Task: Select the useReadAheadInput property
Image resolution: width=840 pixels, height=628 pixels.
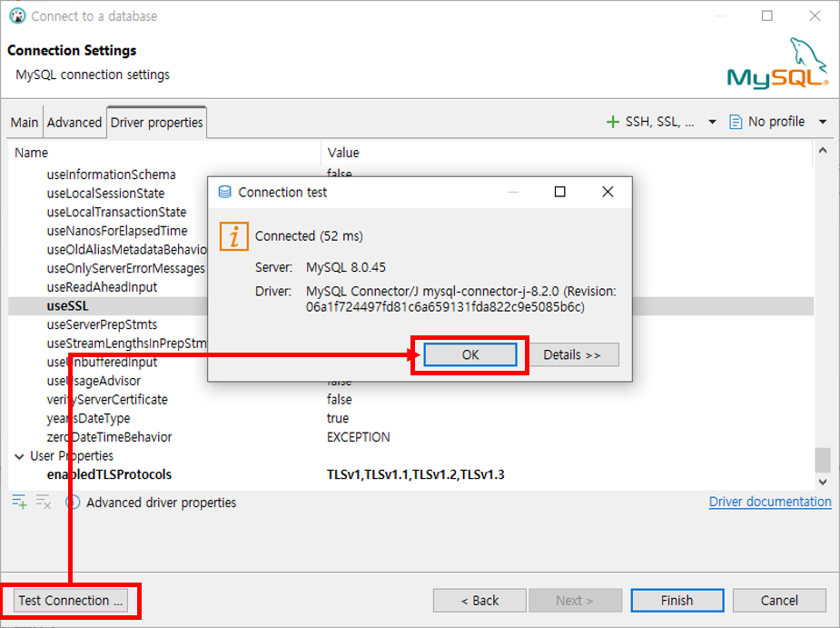Action: (103, 287)
